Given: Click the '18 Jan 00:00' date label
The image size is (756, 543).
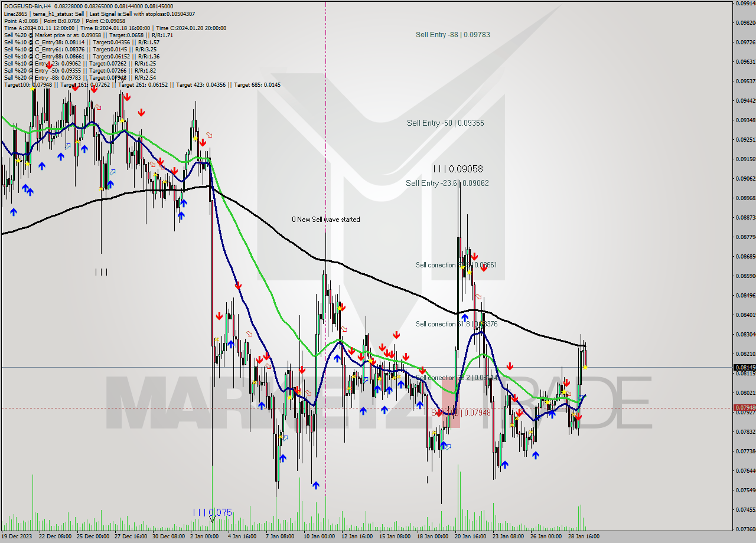Looking at the screenshot, I should (433, 537).
